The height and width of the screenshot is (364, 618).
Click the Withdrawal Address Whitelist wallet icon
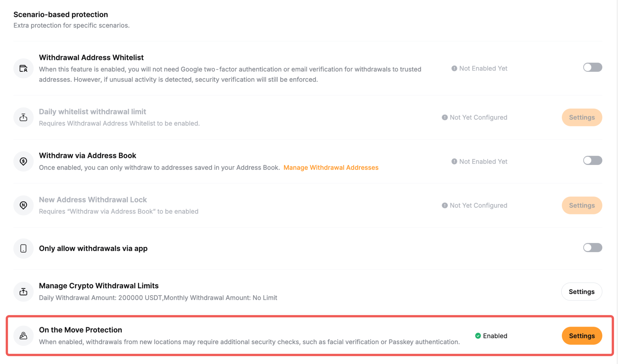(23, 68)
